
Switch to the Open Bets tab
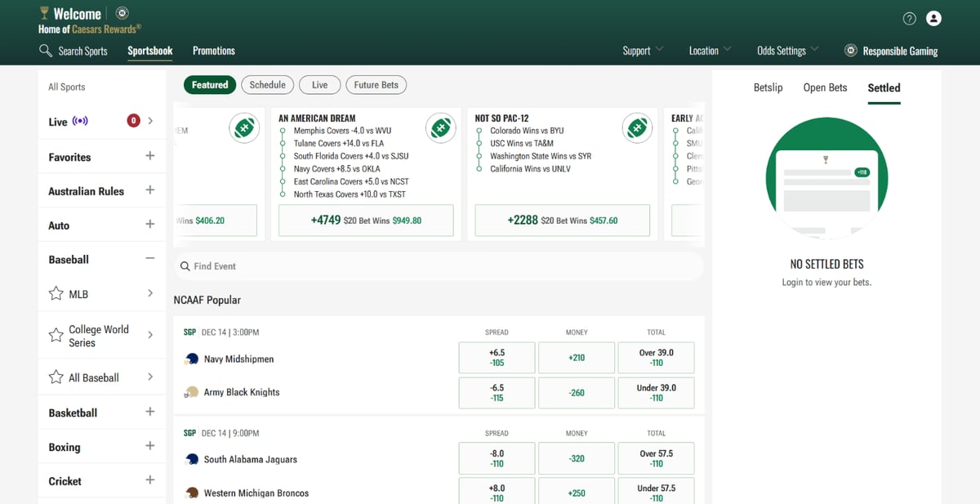[826, 87]
